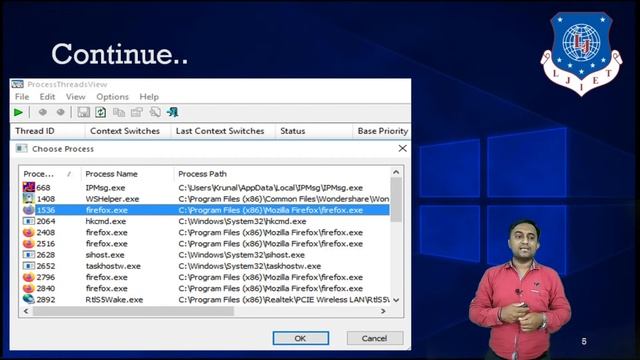Click the Exit door toolbar icon
The image size is (640, 360).
coord(173,112)
